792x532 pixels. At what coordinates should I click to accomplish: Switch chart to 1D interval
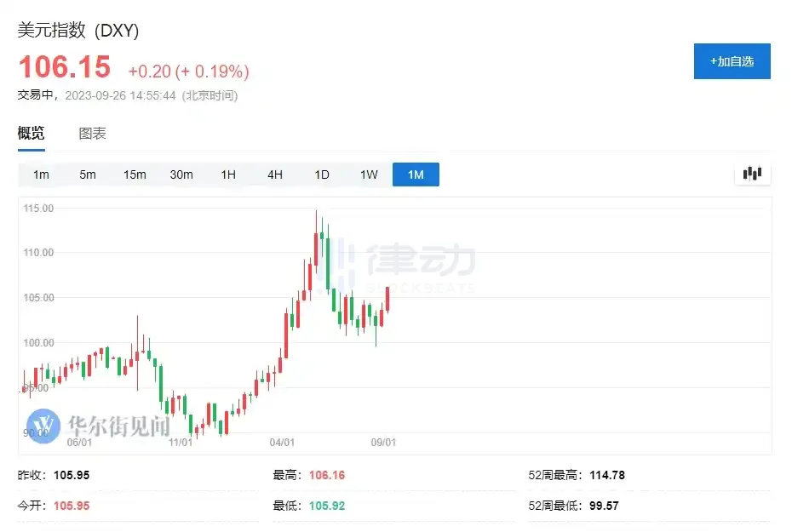tap(322, 174)
